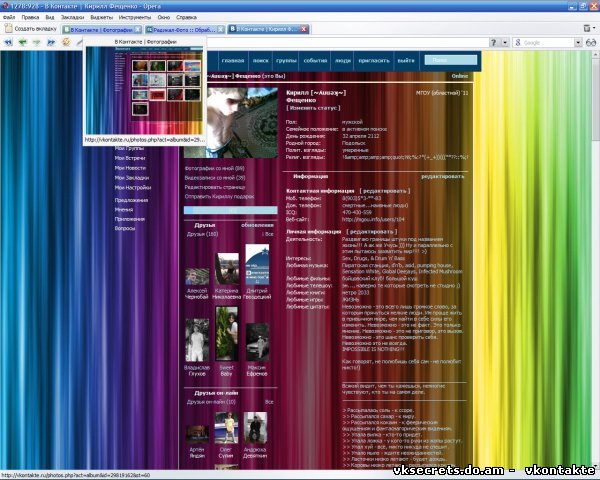This screenshot has height=480, width=600.
Task: Click 'Отправить Кириллу подарок' link
Action: click(220, 197)
